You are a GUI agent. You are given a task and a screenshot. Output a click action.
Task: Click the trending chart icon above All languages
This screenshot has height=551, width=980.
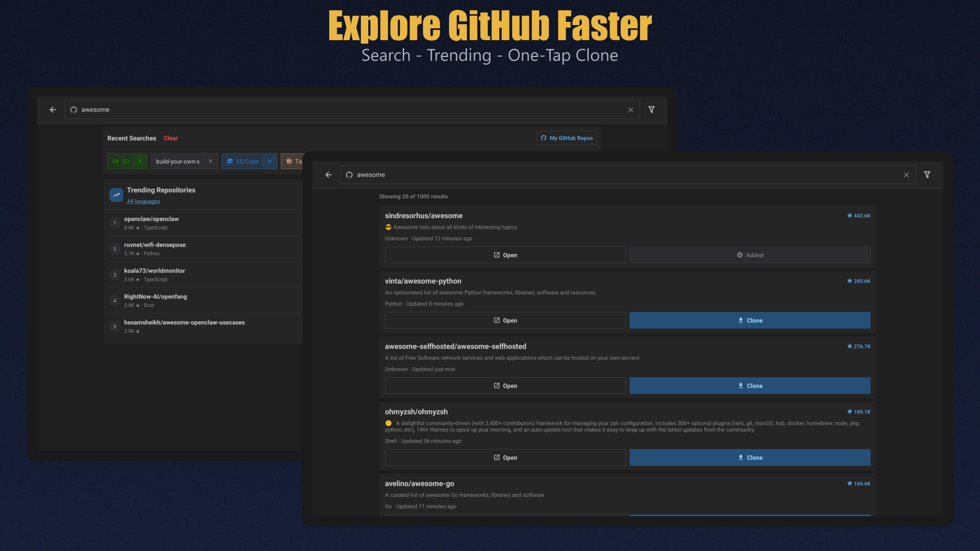[x=116, y=195]
